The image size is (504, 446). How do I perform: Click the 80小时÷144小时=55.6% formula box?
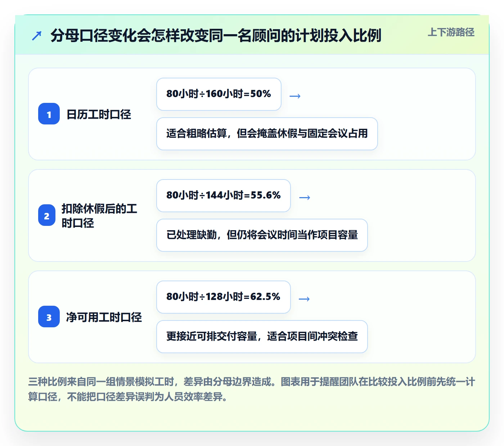(x=224, y=196)
